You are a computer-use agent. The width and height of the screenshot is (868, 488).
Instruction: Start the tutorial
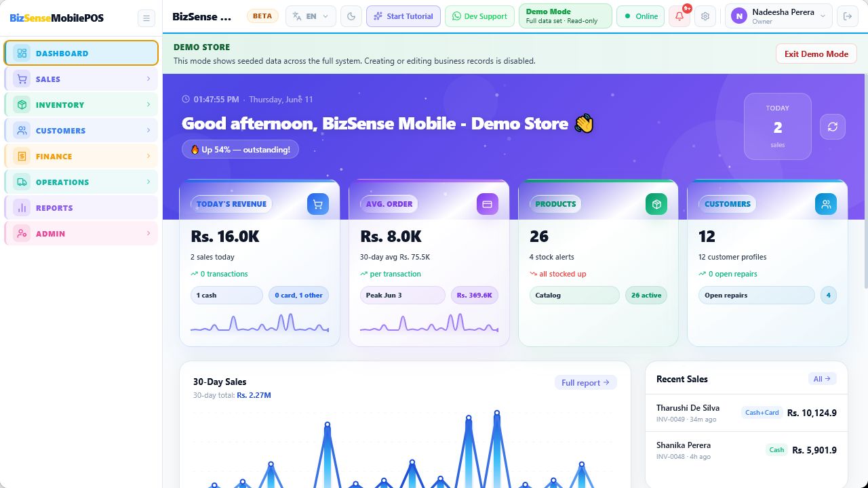coord(403,16)
